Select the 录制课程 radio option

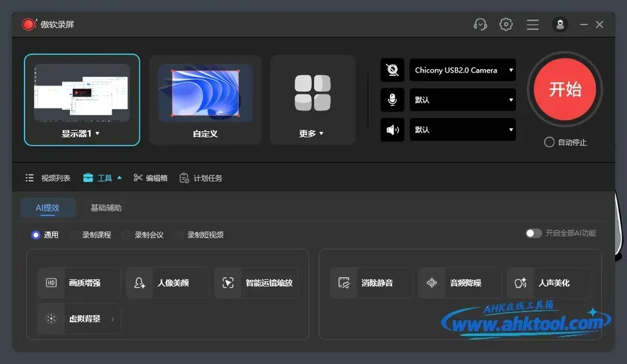[74, 235]
